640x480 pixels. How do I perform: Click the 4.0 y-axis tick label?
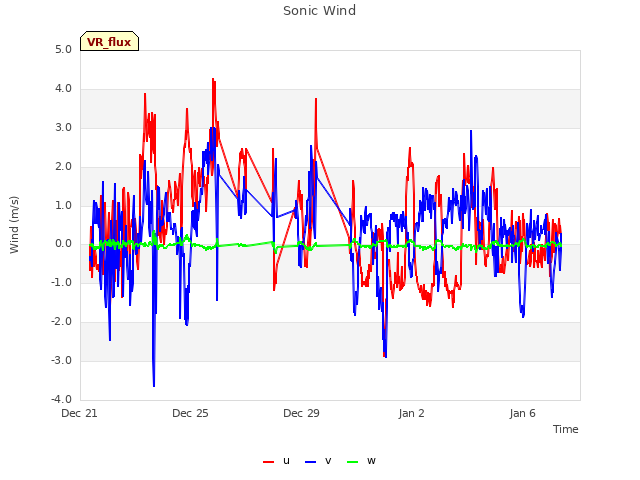click(x=63, y=89)
